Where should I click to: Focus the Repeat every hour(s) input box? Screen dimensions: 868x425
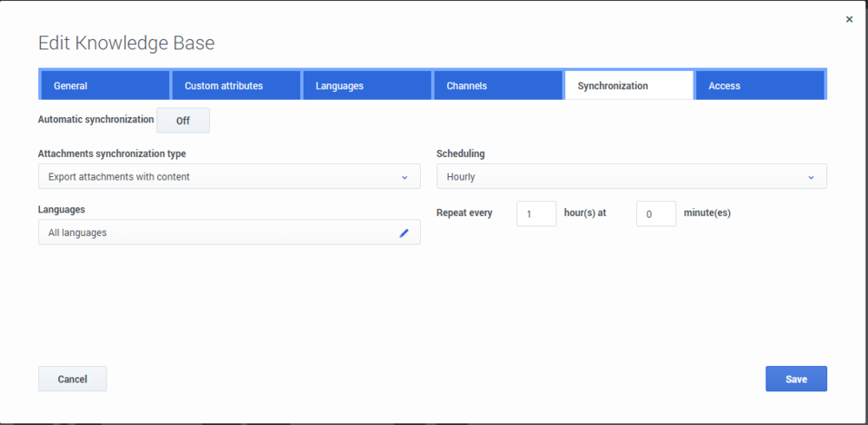[536, 214]
